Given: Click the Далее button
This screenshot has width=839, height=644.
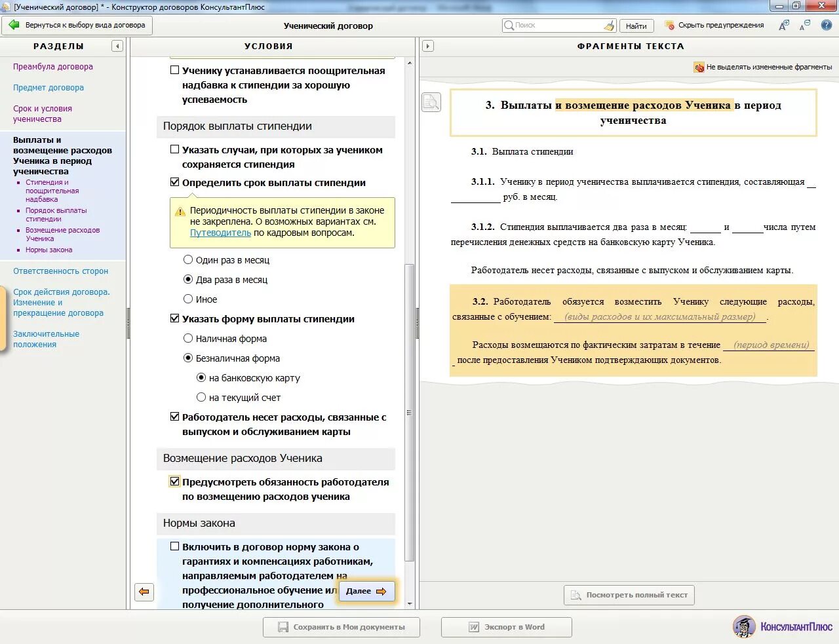Looking at the screenshot, I should pyautogui.click(x=366, y=591).
